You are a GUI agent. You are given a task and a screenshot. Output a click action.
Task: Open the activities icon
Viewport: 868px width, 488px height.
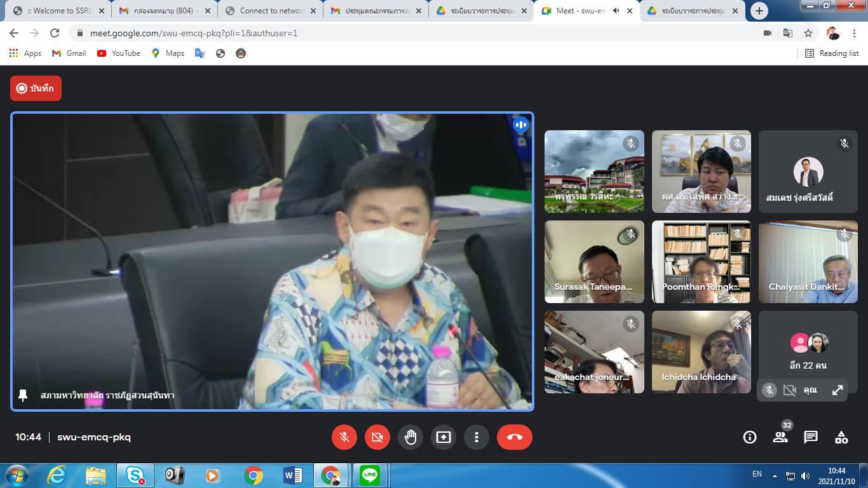[x=841, y=437]
